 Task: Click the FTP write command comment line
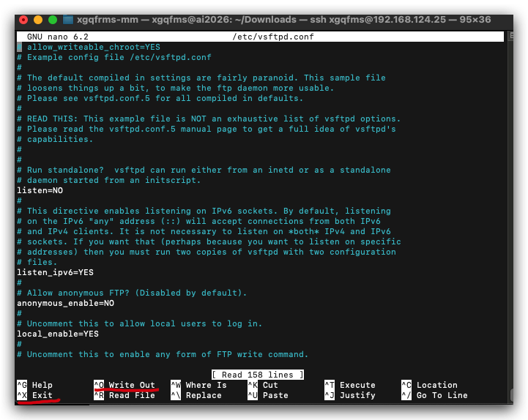(163, 354)
